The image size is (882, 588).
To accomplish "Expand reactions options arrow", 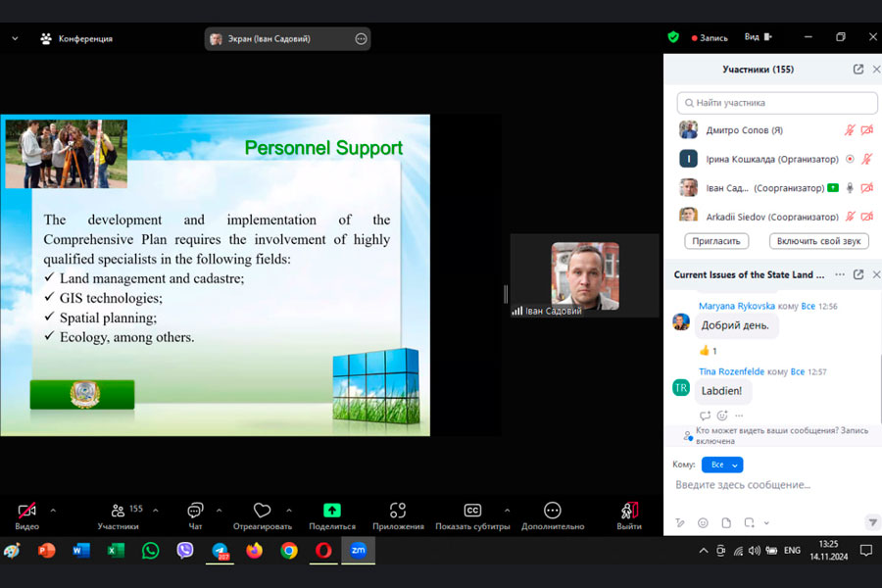I will pyautogui.click(x=288, y=511).
